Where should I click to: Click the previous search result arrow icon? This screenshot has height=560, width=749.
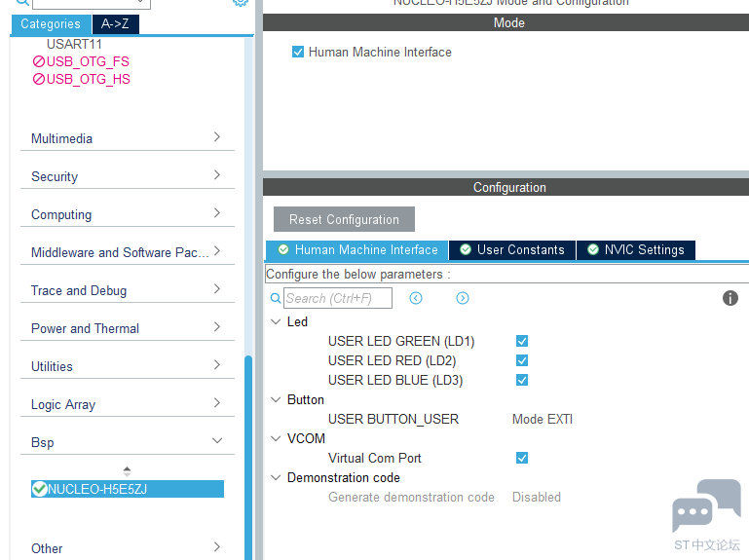[416, 298]
